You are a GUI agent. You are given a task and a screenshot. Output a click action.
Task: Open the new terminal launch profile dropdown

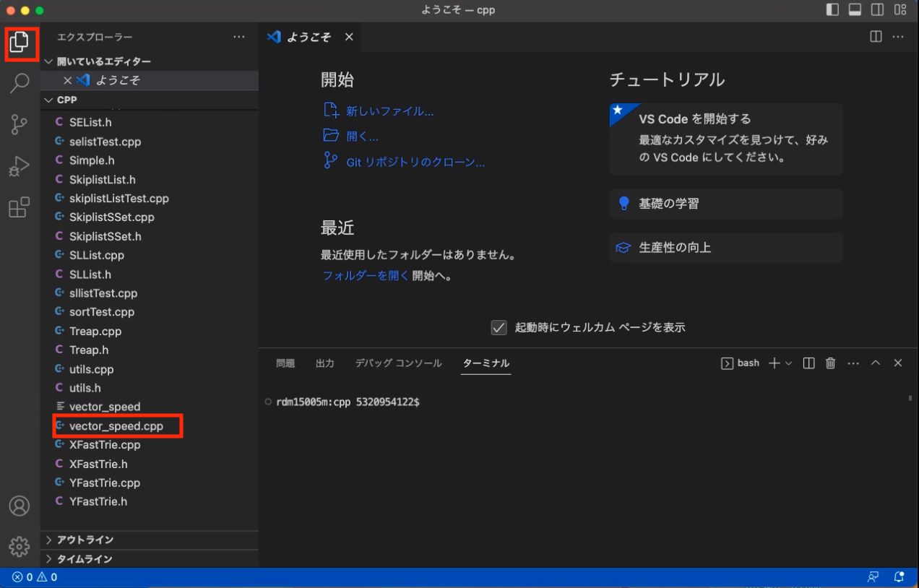point(789,363)
